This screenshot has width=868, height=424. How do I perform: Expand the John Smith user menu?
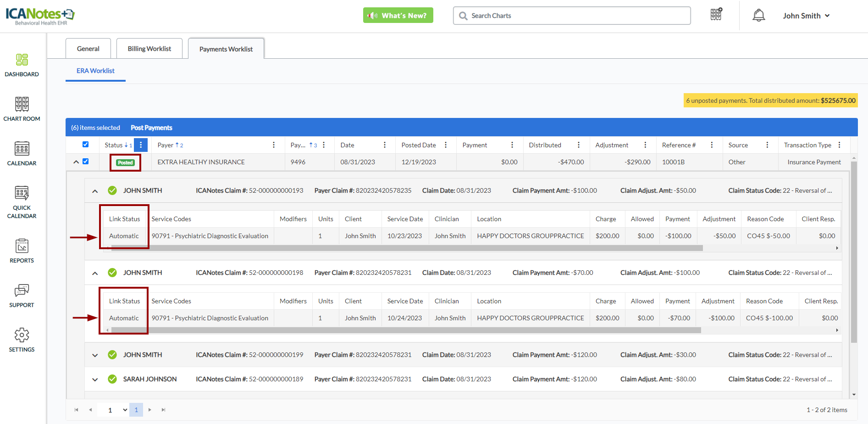(x=806, y=16)
